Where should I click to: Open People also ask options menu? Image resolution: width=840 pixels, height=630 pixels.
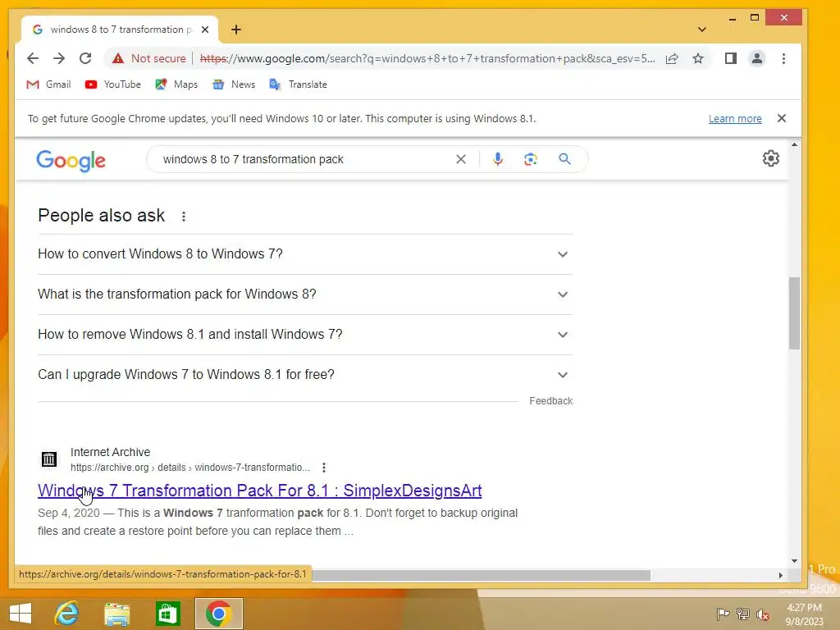tap(184, 217)
